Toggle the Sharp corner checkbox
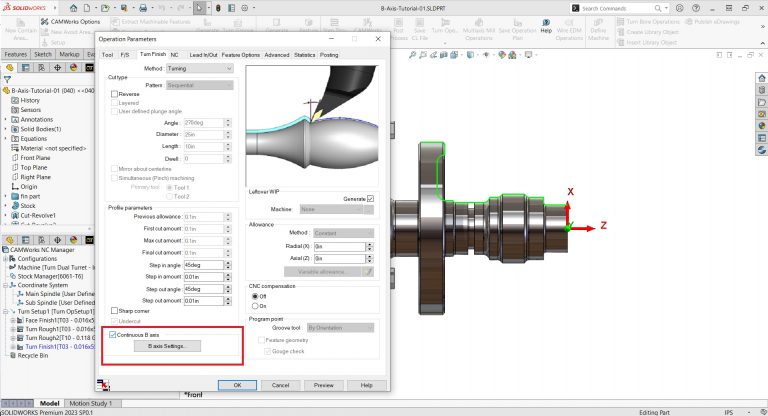768x416 pixels. pyautogui.click(x=114, y=311)
